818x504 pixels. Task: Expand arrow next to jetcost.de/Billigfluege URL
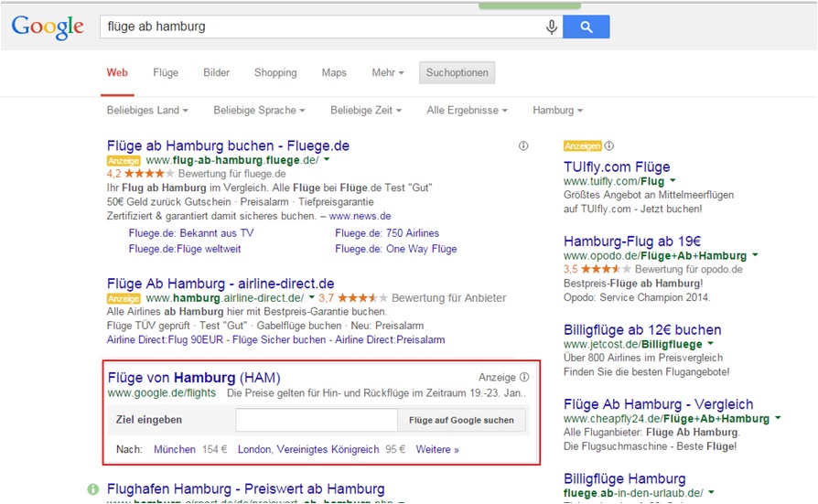(x=711, y=344)
